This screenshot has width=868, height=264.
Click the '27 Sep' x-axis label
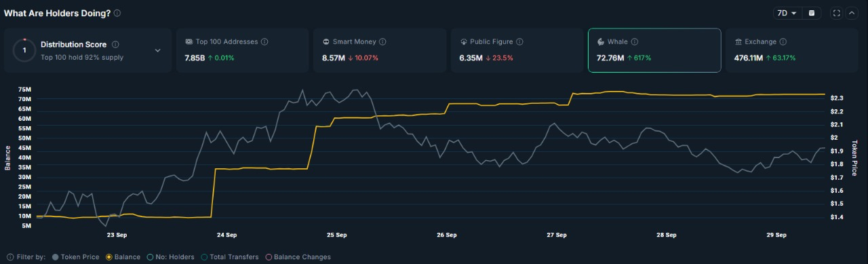556,235
